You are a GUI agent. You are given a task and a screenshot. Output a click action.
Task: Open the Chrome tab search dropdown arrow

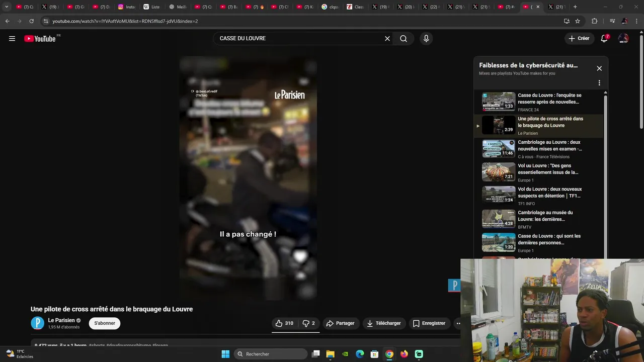pyautogui.click(x=7, y=7)
